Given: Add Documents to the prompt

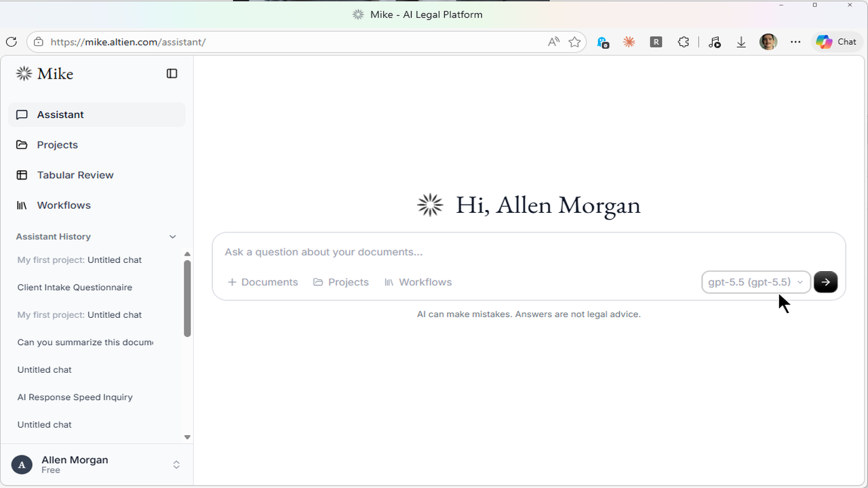Looking at the screenshot, I should point(262,282).
